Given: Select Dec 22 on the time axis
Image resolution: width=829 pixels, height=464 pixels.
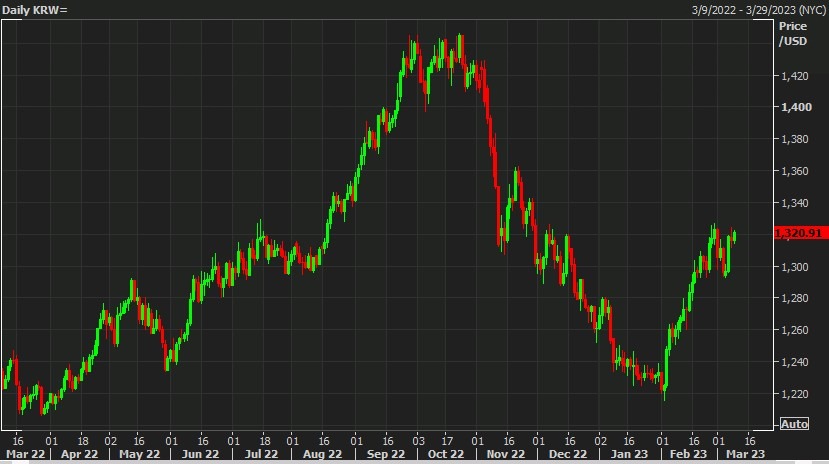Looking at the screenshot, I should (x=567, y=454).
